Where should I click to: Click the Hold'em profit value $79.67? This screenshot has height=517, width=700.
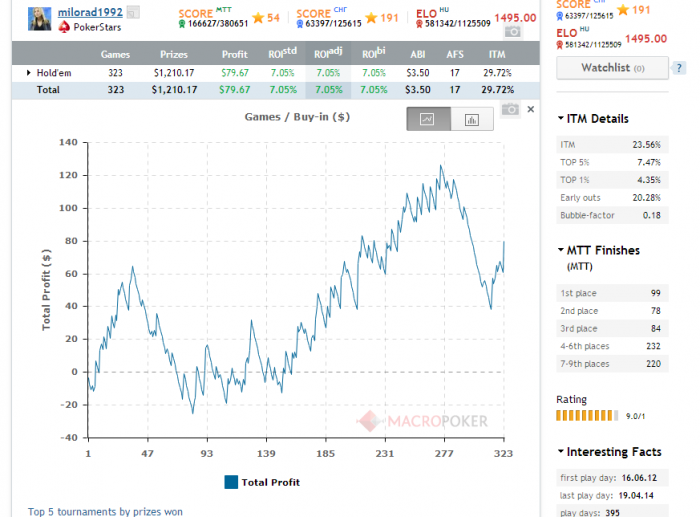pos(235,73)
